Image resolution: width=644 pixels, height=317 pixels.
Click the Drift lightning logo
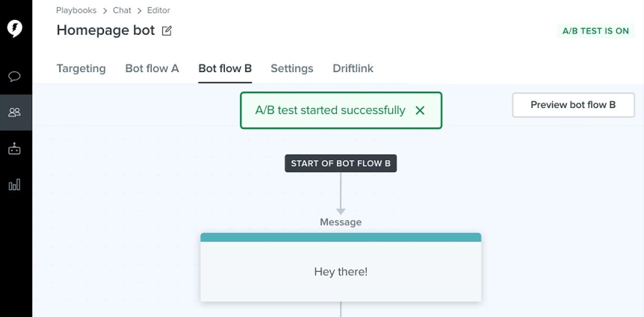point(15,28)
